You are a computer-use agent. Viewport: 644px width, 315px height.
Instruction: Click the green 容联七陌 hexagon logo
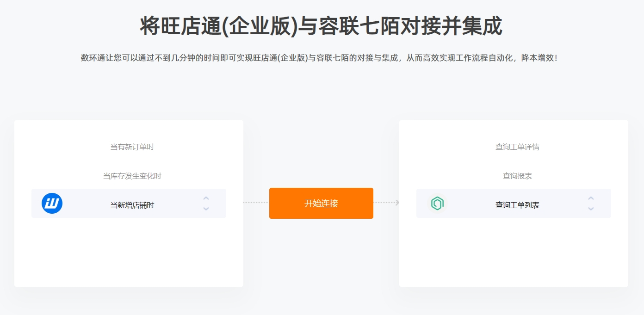point(437,204)
